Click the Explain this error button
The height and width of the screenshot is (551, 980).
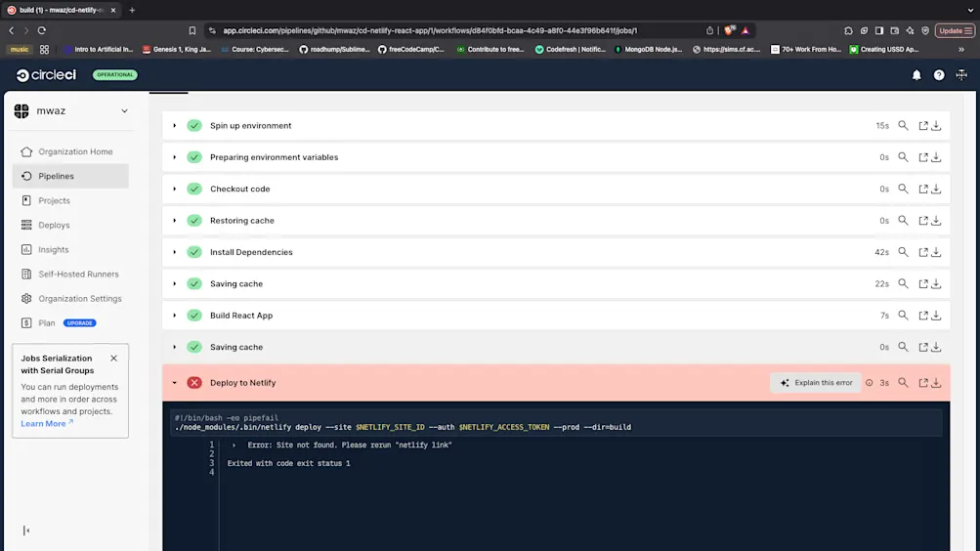pos(816,383)
